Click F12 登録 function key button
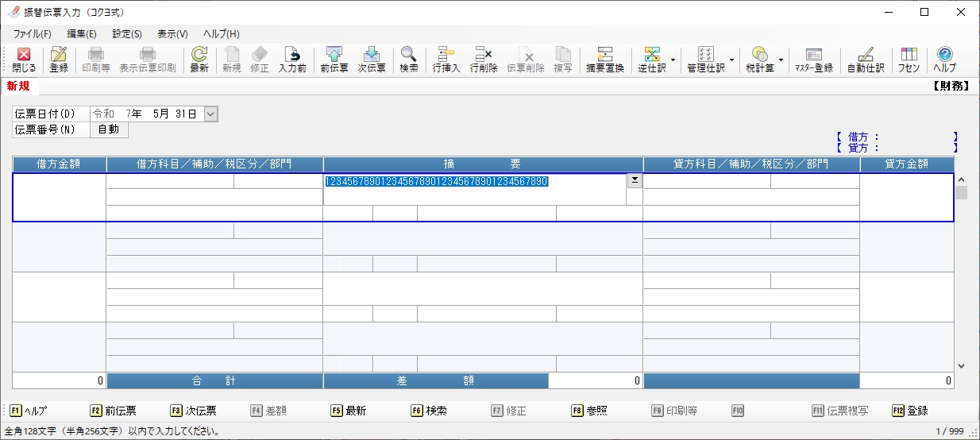This screenshot has width=980, height=440. (x=910, y=411)
